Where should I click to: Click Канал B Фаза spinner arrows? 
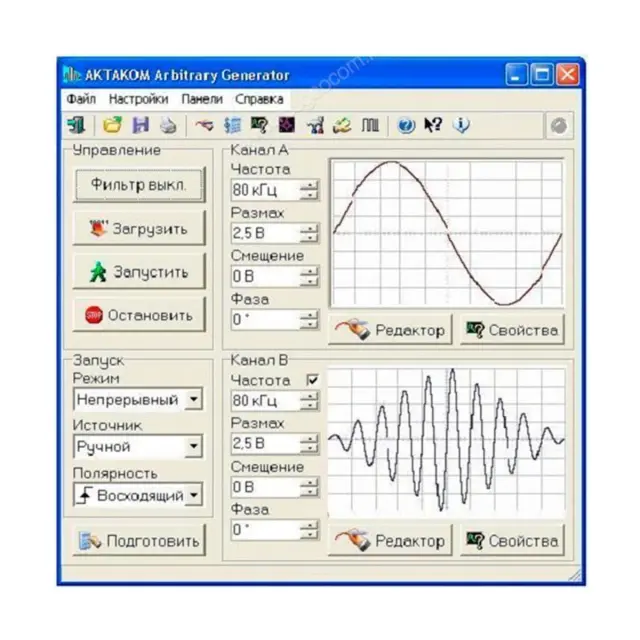click(x=309, y=530)
